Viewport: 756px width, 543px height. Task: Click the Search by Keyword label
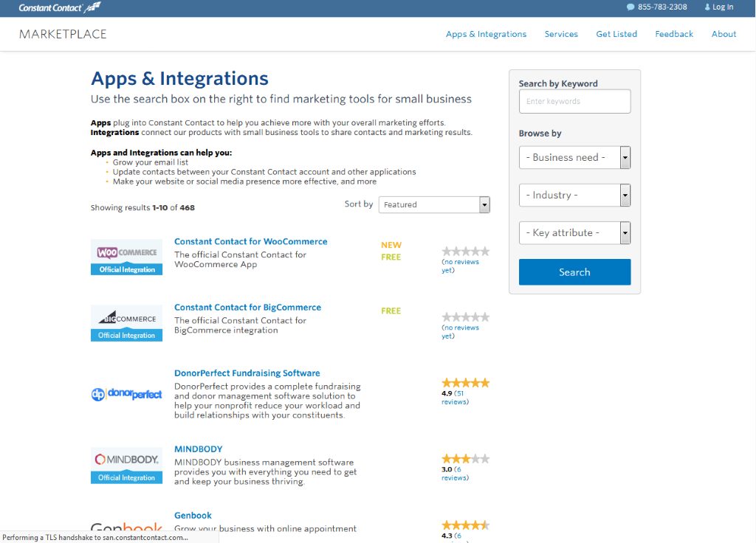(x=558, y=84)
